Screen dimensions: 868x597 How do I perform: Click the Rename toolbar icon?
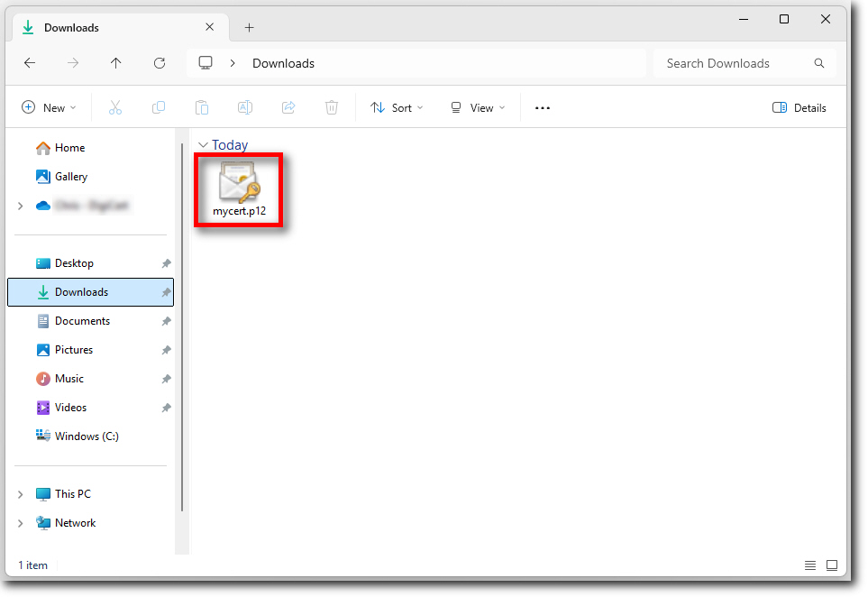(244, 107)
